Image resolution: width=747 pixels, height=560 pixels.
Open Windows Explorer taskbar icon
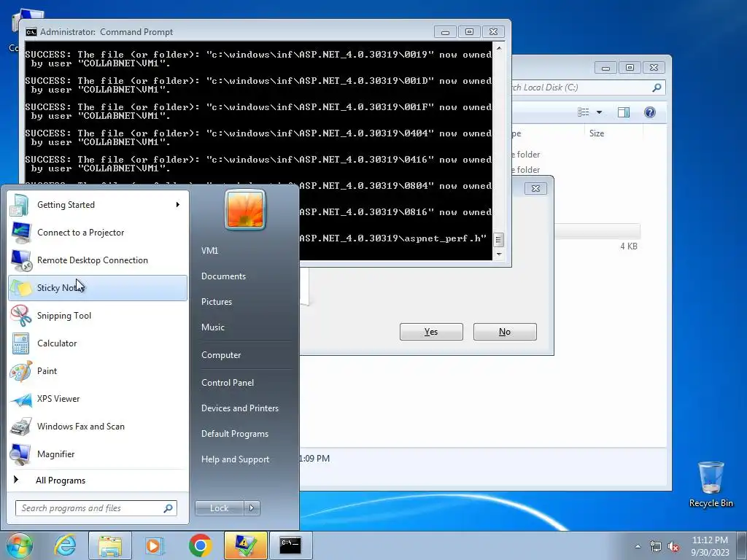click(109, 545)
